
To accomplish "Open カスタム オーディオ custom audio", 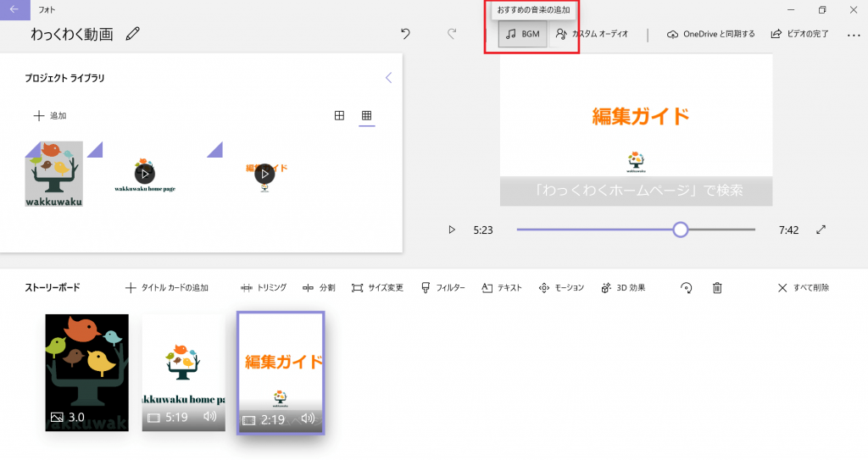I will (x=592, y=34).
